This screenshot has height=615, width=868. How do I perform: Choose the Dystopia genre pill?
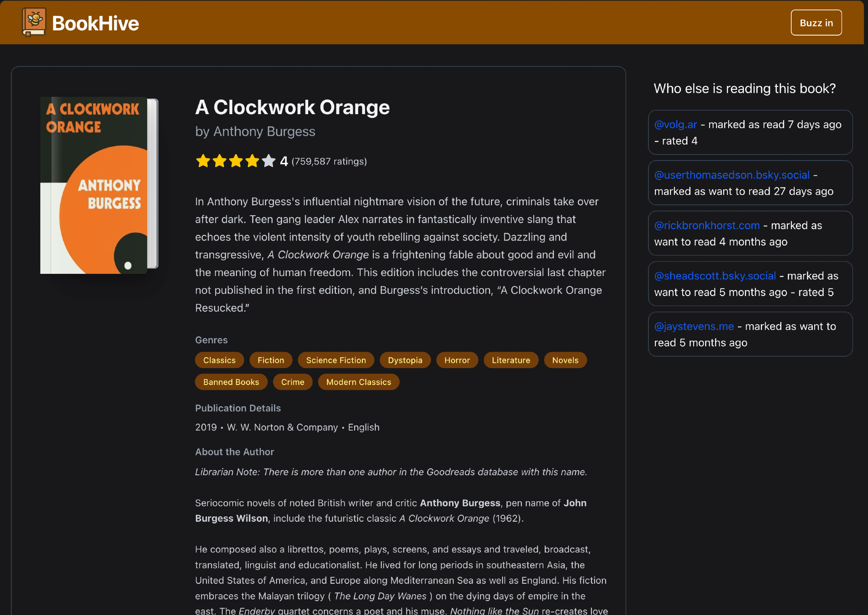[x=405, y=360]
